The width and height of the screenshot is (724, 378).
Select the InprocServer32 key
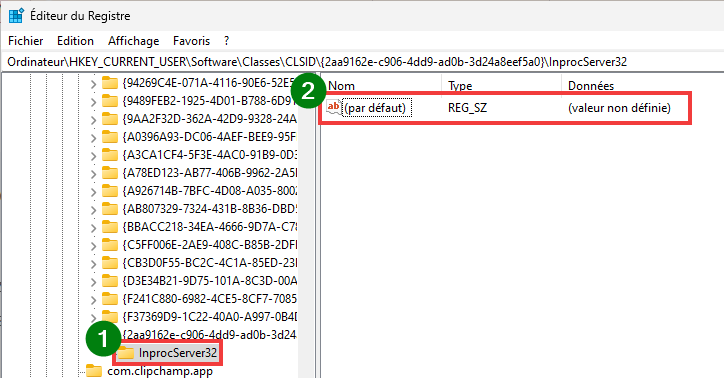coord(178,353)
